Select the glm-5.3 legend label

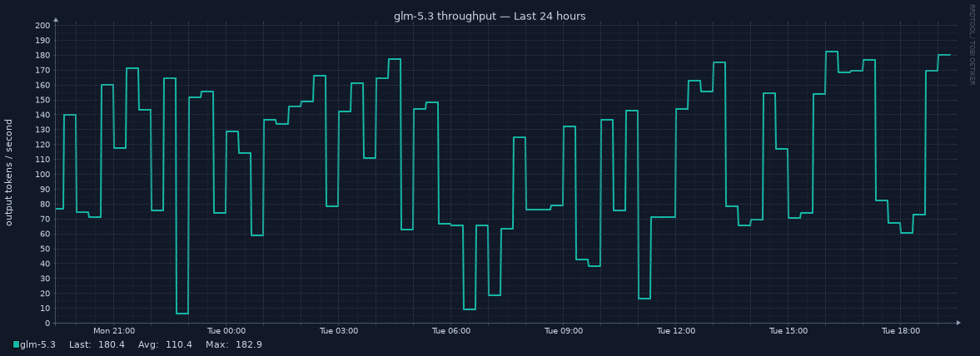[38, 344]
